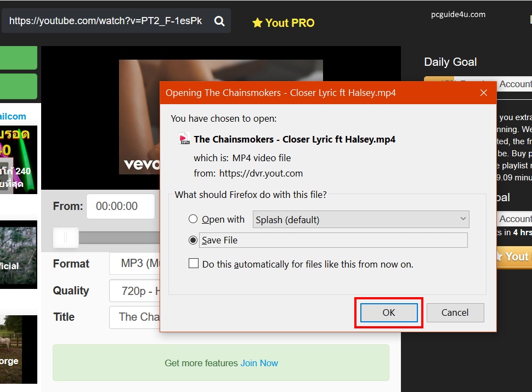Click the star Yout PRO link
This screenshot has width=532, height=392.
pyautogui.click(x=283, y=23)
